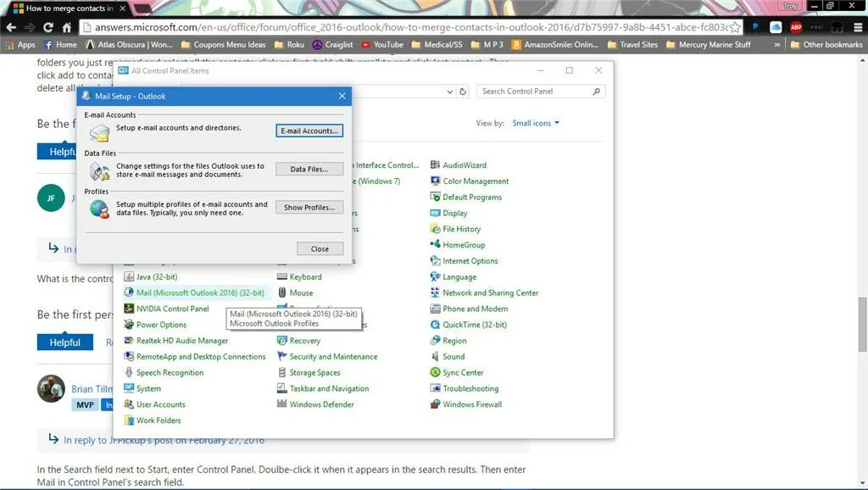Screen dimensions: 868x490
Task: Open the Language icon
Action: point(453,277)
